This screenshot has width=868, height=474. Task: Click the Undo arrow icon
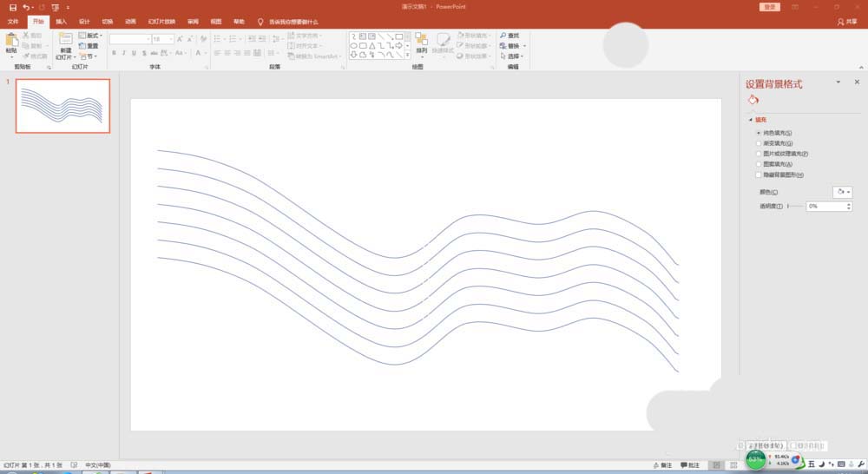point(26,7)
